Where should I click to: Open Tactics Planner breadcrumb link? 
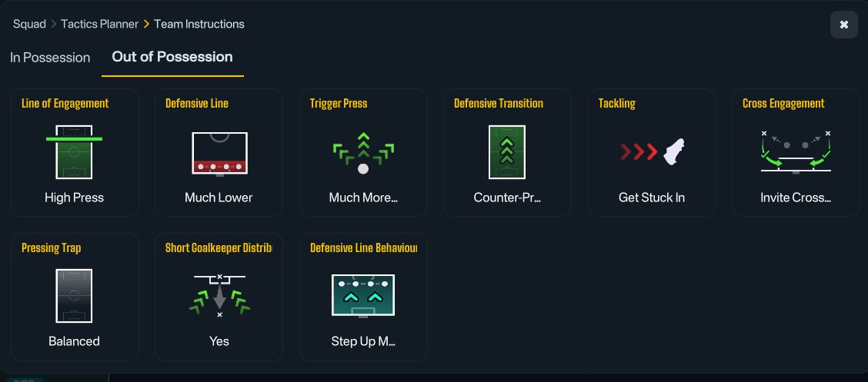coord(99,25)
